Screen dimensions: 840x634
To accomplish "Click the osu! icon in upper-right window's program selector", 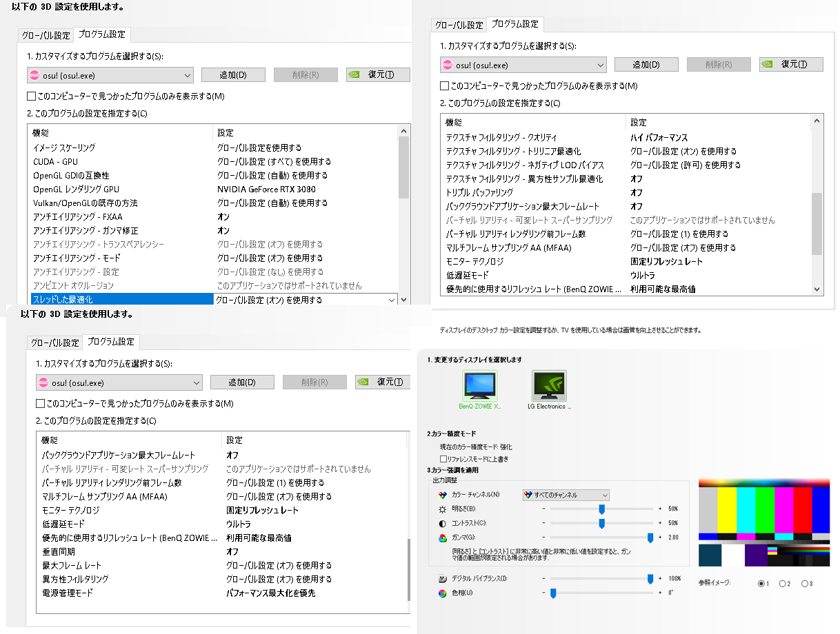I will 448,65.
